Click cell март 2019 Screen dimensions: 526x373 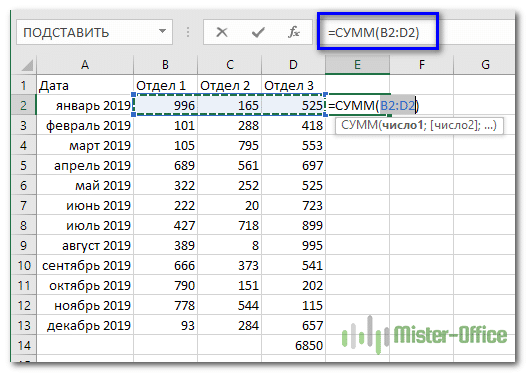(x=85, y=145)
